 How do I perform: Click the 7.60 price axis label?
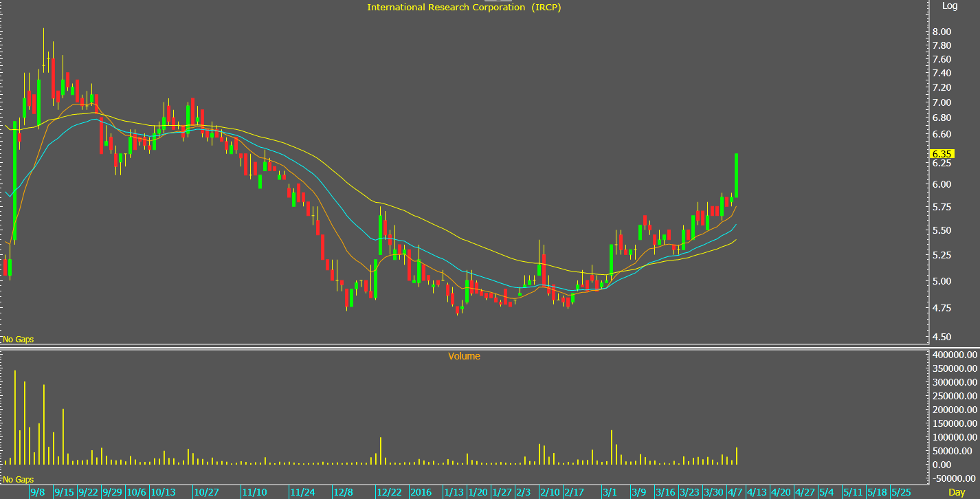click(942, 59)
